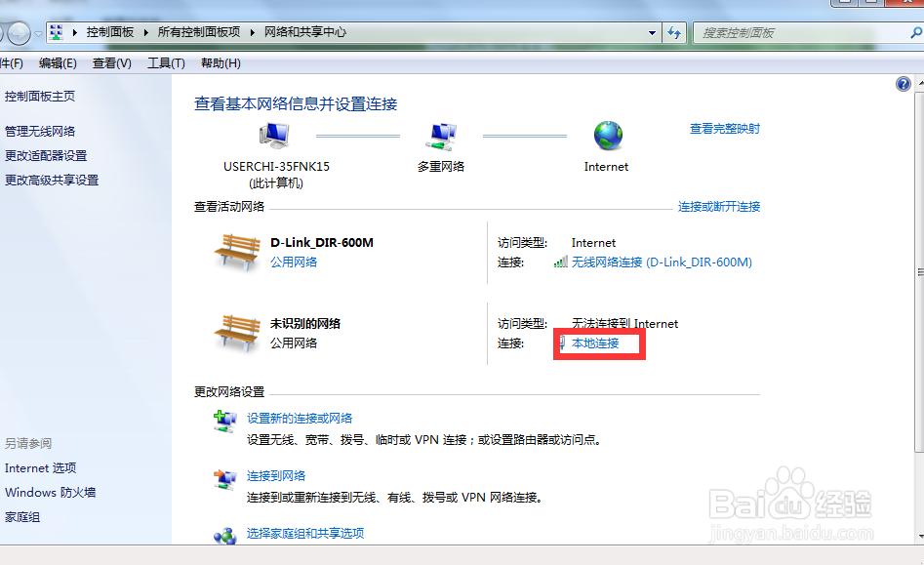Viewport: 924px width, 565px height.
Task: Click the address bar refresh icon
Action: 674,32
